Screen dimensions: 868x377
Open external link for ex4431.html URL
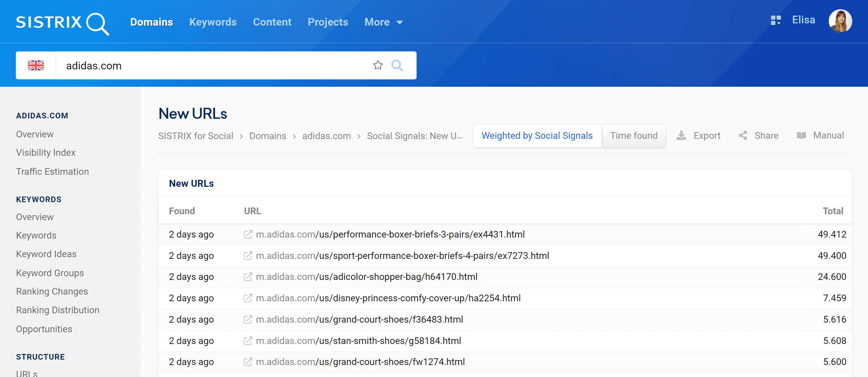(x=248, y=234)
